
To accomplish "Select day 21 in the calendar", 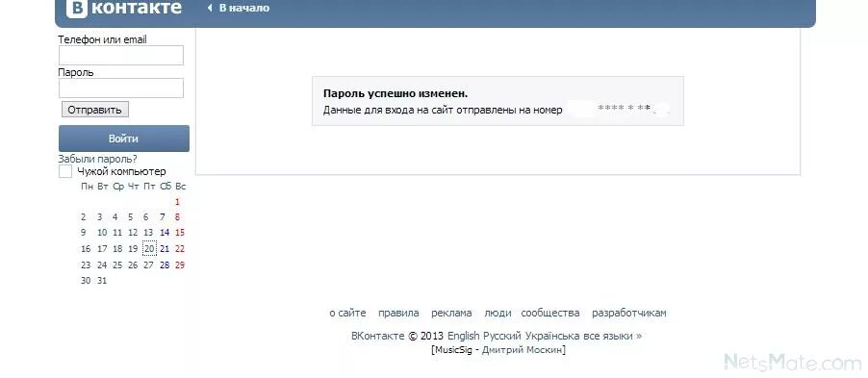I will pyautogui.click(x=165, y=249).
